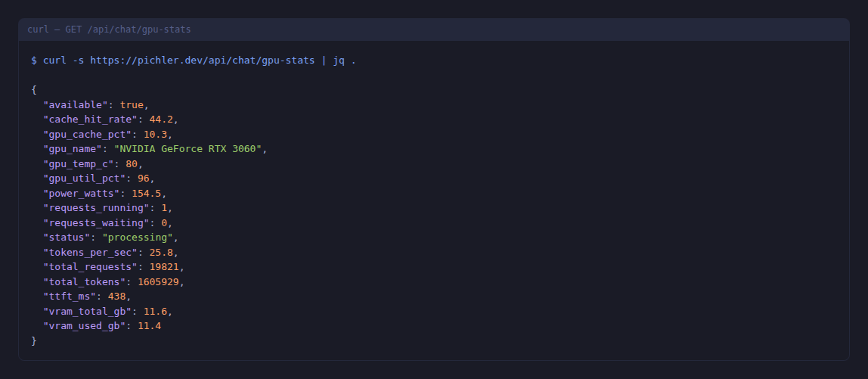Viewport: 868px width, 379px height.
Task: Click the "true" value next to available
Action: click(x=132, y=104)
